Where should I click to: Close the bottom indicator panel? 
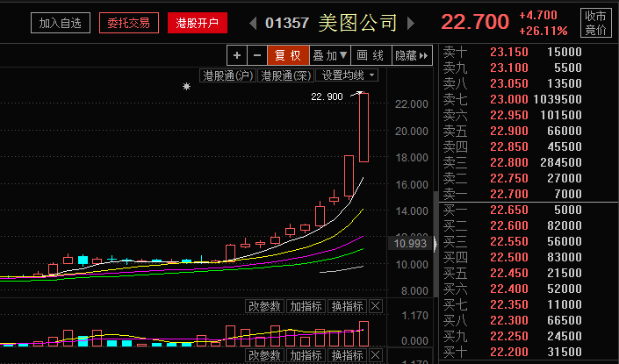[376, 356]
